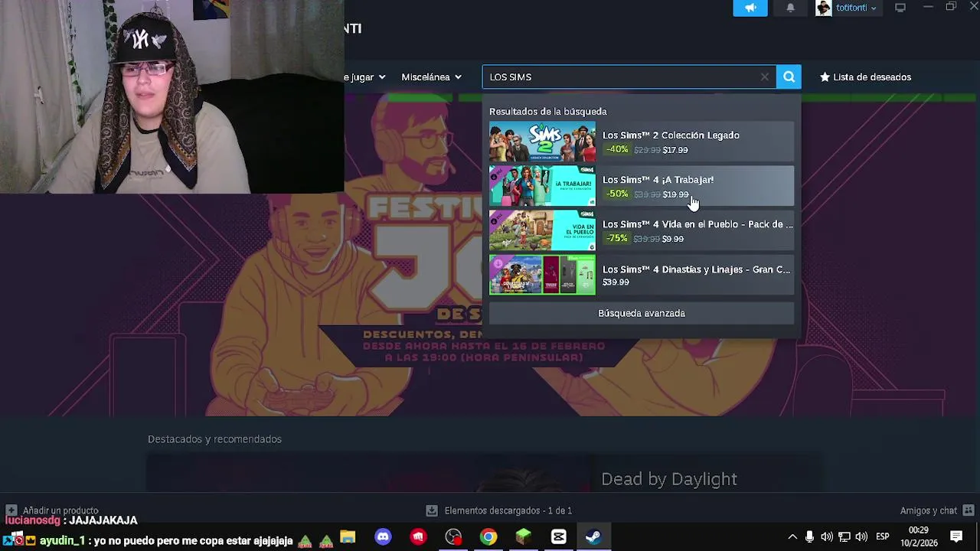Click the Steam taskbar icon
Image resolution: width=980 pixels, height=551 pixels.
pos(593,536)
